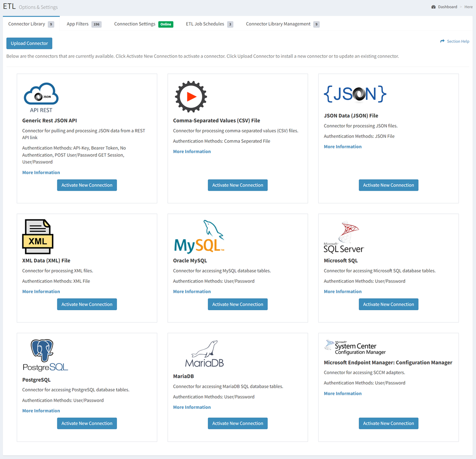Image resolution: width=476 pixels, height=459 pixels.
Task: Click the 3 badge on ETL Job Schedules
Action: [x=230, y=24]
